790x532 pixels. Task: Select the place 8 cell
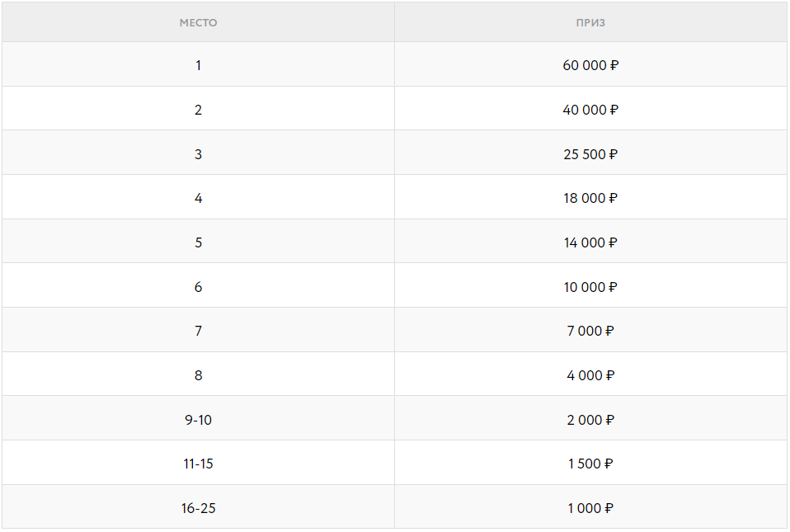(198, 375)
